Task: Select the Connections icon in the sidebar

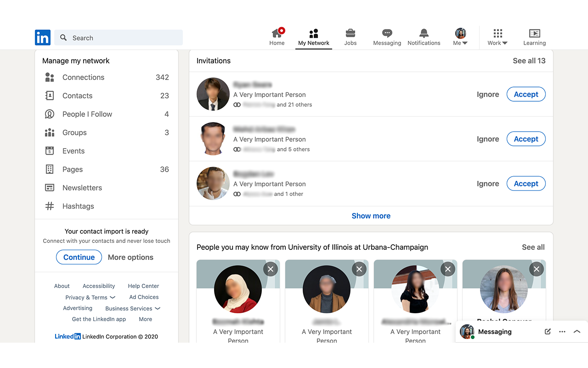Action: (50, 77)
